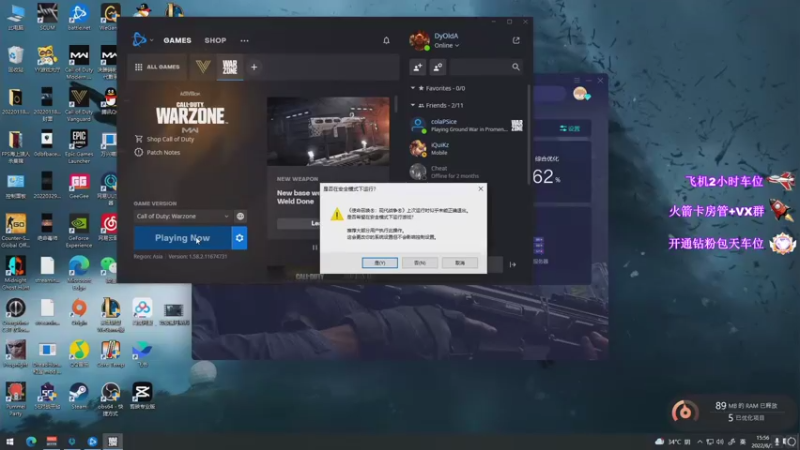Image resolution: width=800 pixels, height=450 pixels.
Task: Open DyOldA profile avatar
Action: click(419, 40)
